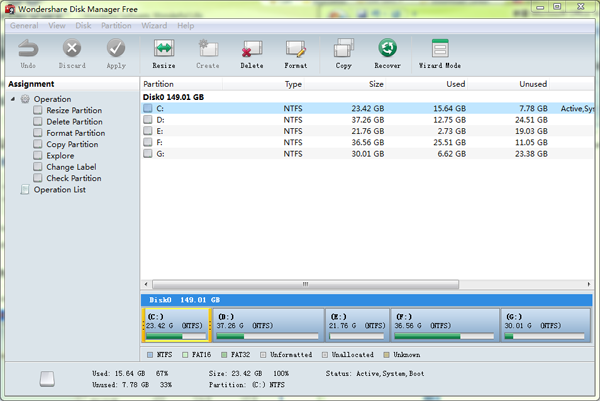
Task: Click the horizontal scrollbar thumb
Action: (x=305, y=284)
